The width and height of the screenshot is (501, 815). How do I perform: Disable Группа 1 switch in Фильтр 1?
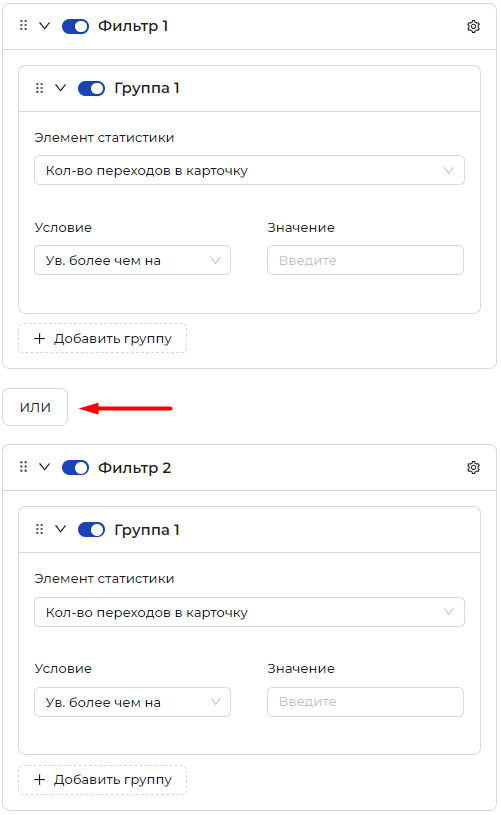tap(91, 88)
